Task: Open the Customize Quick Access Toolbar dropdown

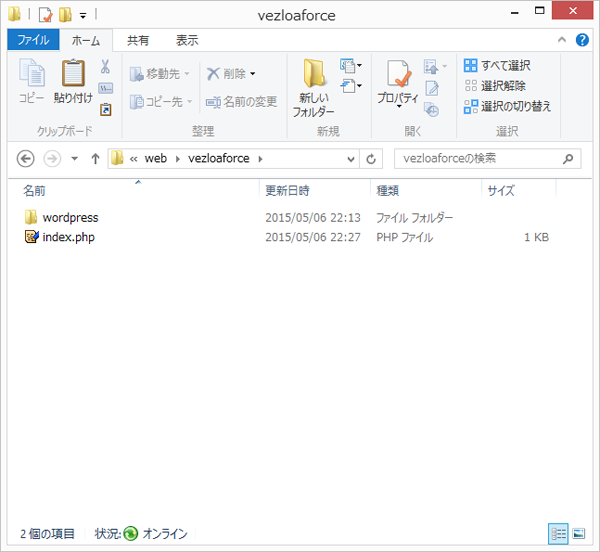Action: [83, 15]
